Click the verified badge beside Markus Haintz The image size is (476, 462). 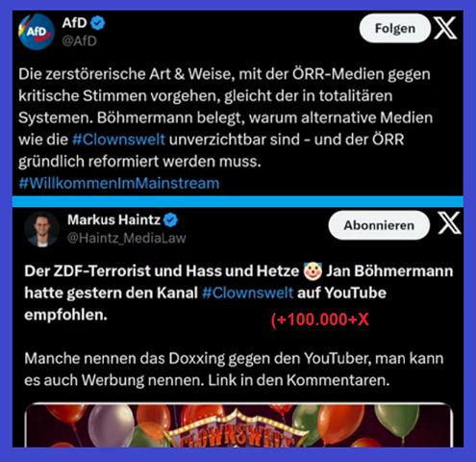tap(170, 220)
